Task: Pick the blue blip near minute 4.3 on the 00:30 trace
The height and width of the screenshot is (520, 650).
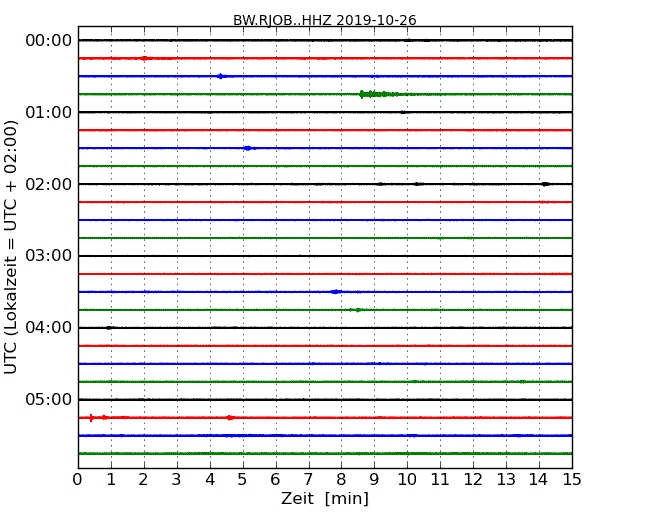Action: coord(221,76)
